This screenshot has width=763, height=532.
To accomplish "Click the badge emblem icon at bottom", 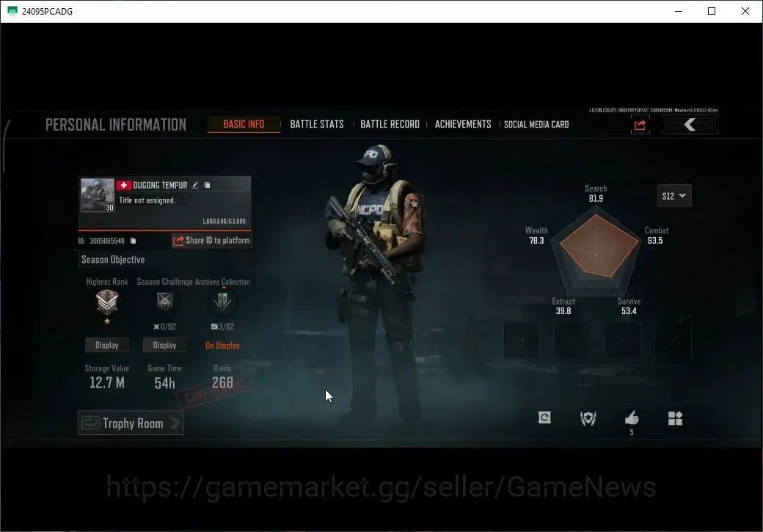I will (588, 418).
